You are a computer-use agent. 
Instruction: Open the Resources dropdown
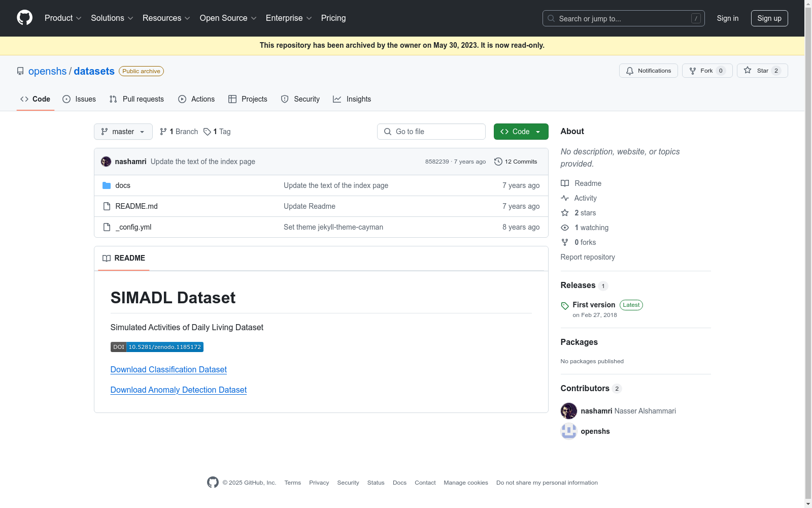pyautogui.click(x=166, y=18)
